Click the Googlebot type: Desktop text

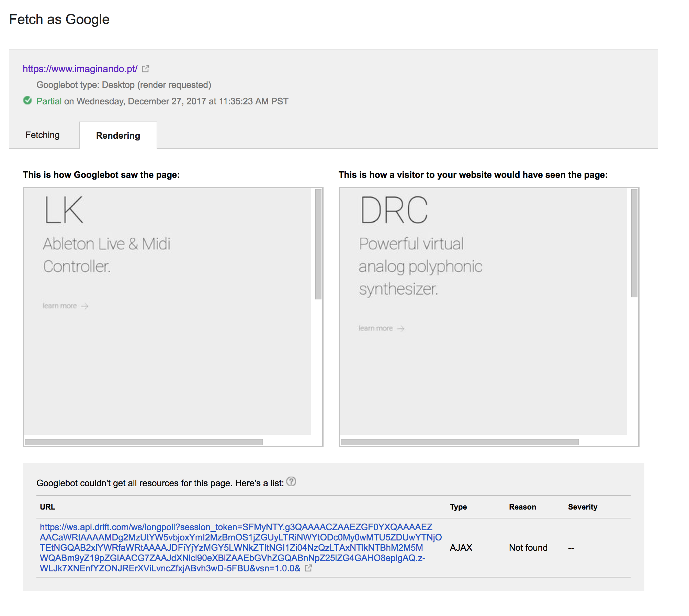[124, 85]
